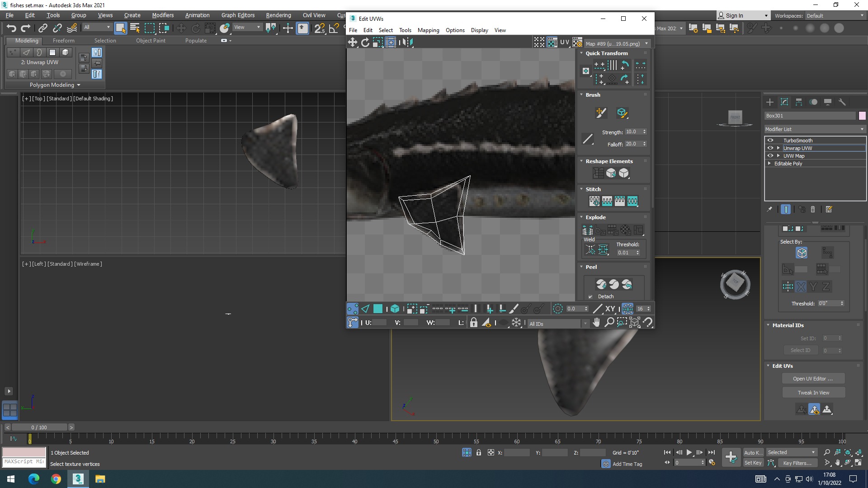Toggle UVW Map modifier visibility eye
868x488 pixels.
770,156
